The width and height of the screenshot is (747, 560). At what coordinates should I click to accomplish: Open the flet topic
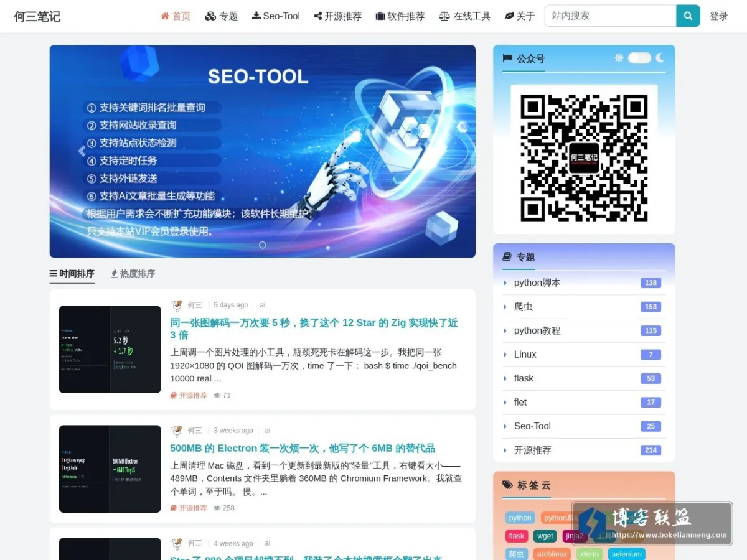click(520, 402)
